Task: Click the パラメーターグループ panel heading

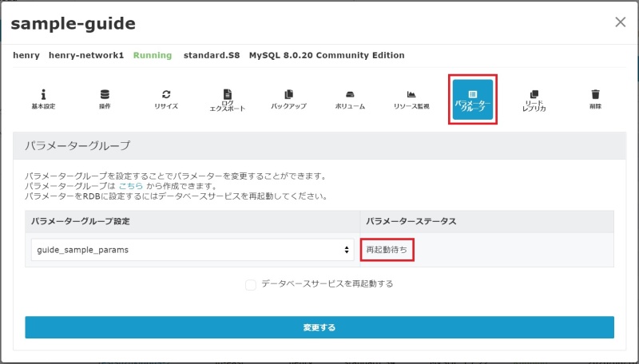Action: [x=77, y=147]
